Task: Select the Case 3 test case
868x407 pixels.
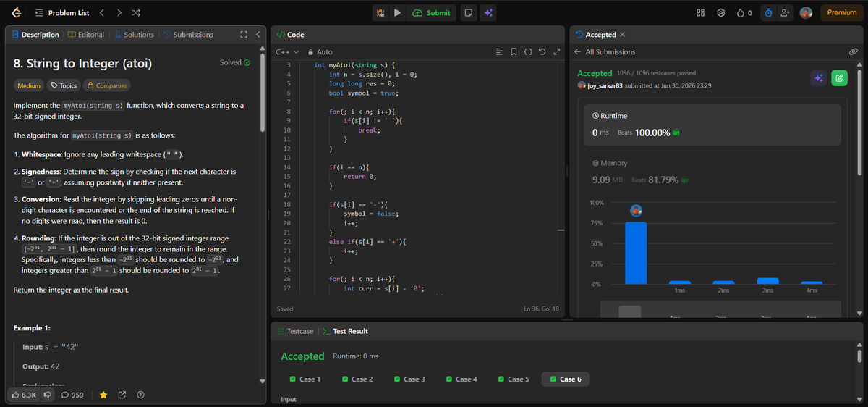Action: [x=409, y=379]
